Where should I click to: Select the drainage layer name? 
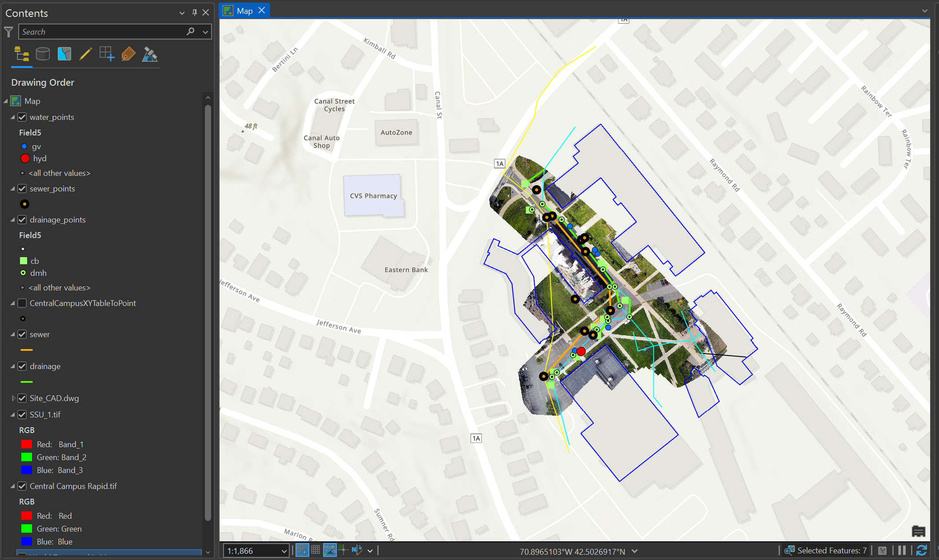pos(45,366)
